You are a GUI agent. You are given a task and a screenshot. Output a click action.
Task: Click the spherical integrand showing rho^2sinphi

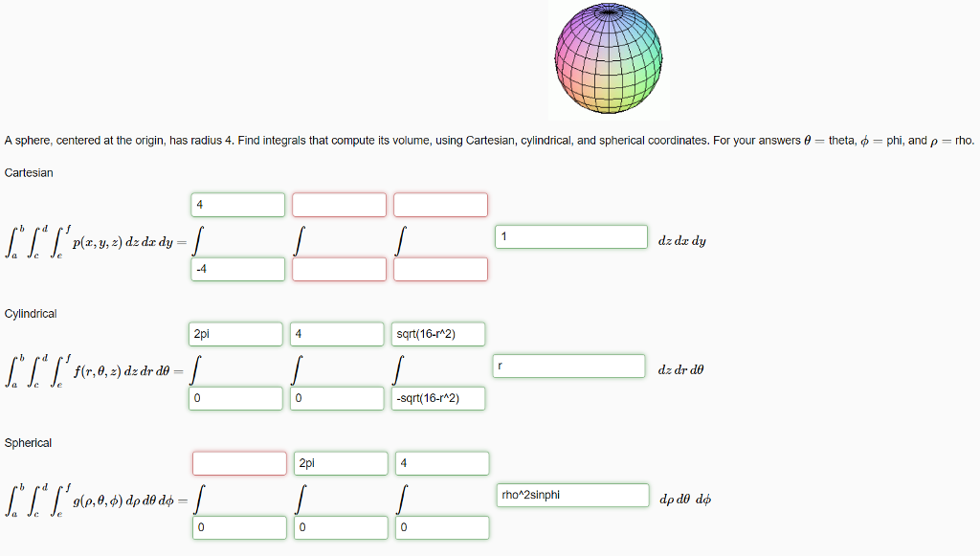tap(571, 495)
